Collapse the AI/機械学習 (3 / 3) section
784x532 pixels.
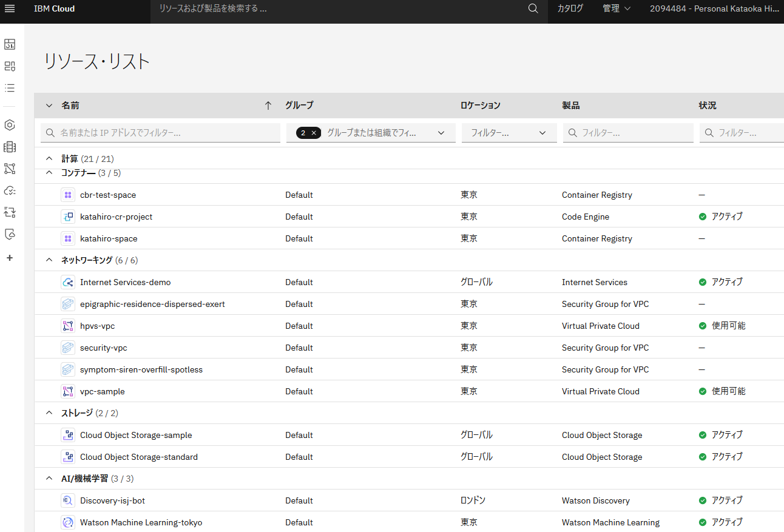tap(49, 479)
